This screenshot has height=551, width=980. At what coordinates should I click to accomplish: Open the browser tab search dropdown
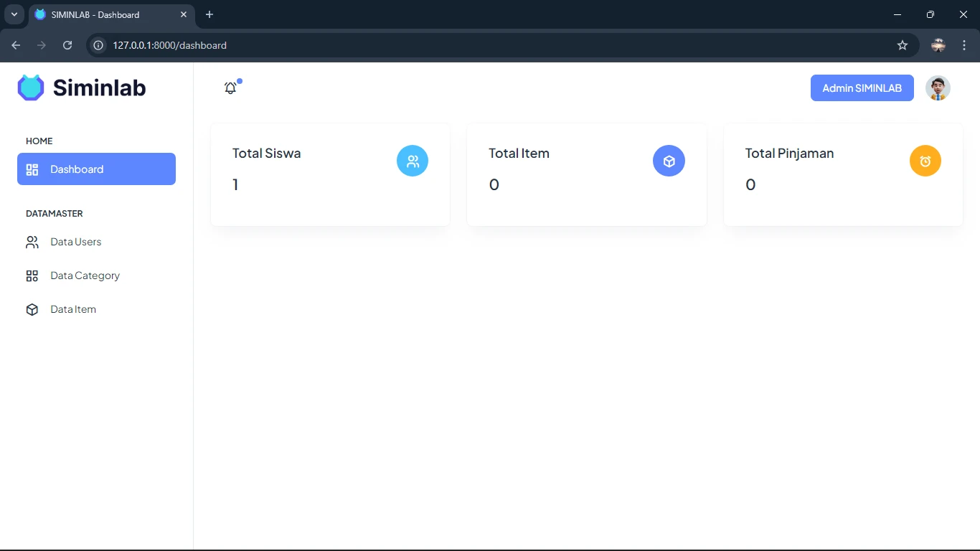tap(14, 14)
